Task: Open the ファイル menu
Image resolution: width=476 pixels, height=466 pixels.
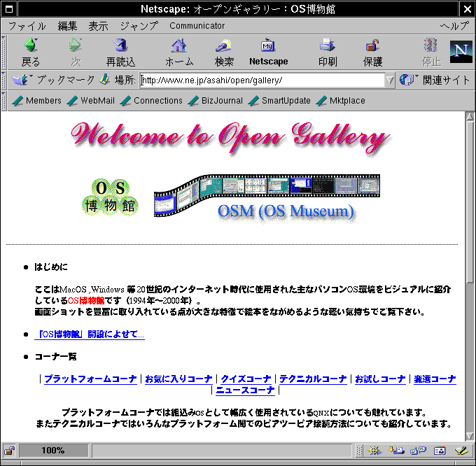Action: click(x=27, y=26)
